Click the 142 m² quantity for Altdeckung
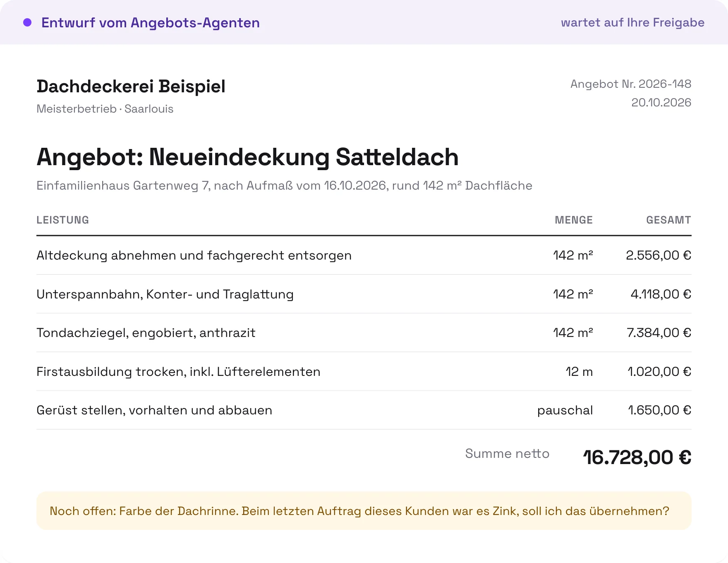The image size is (728, 563). click(573, 255)
